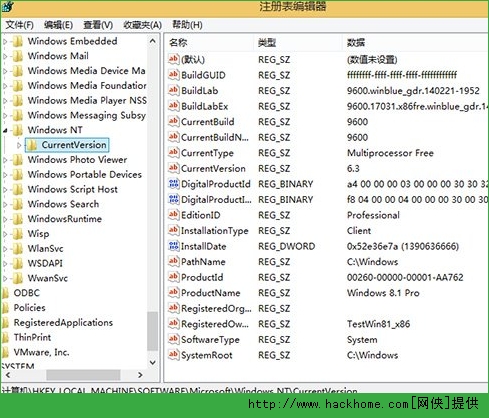Click the SystemRoot string value icon
This screenshot has height=418, width=489.
click(x=174, y=355)
